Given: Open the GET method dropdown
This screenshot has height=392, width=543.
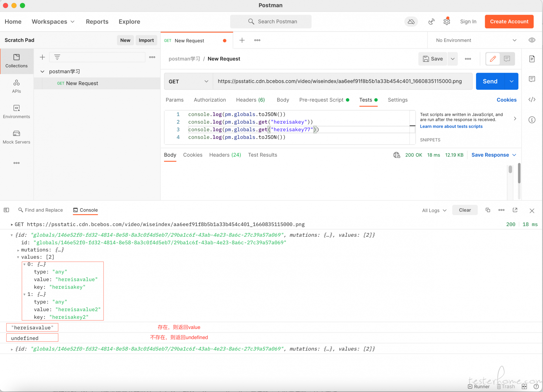Looking at the screenshot, I should (x=188, y=81).
